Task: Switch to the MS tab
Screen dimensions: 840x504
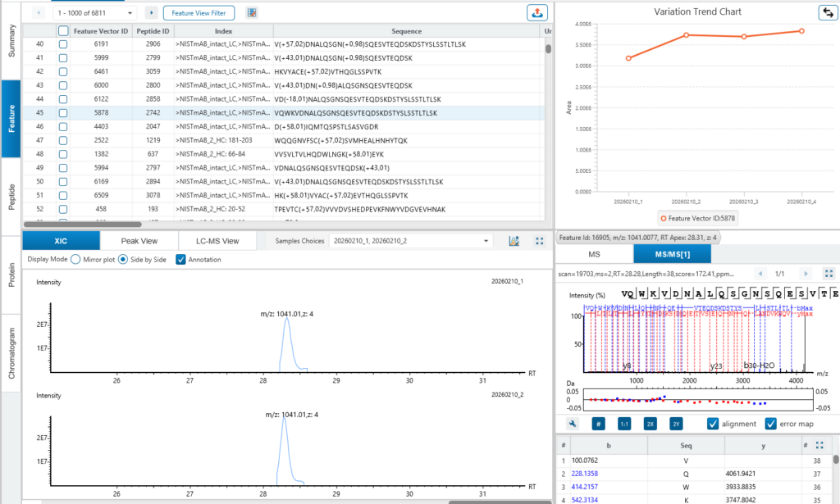Action: tap(594, 254)
